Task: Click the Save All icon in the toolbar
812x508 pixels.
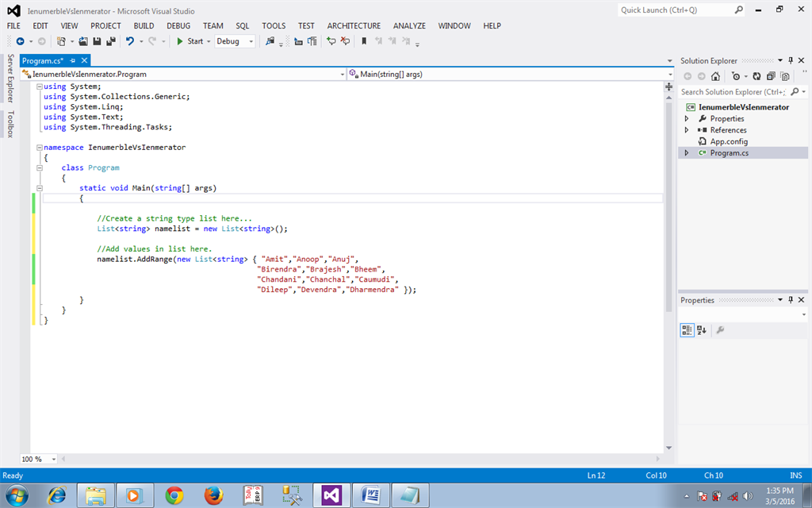Action: click(113, 40)
